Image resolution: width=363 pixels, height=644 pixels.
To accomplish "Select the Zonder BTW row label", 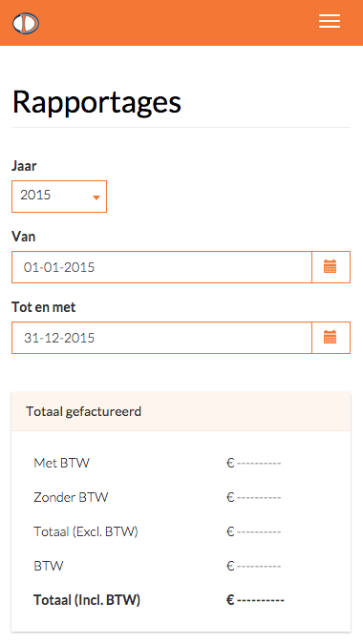I will [x=71, y=497].
